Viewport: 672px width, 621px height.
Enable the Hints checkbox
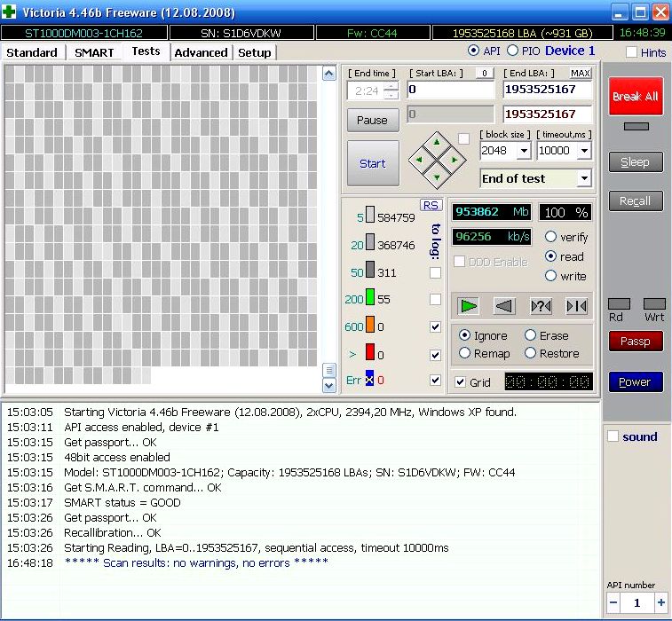coord(631,52)
